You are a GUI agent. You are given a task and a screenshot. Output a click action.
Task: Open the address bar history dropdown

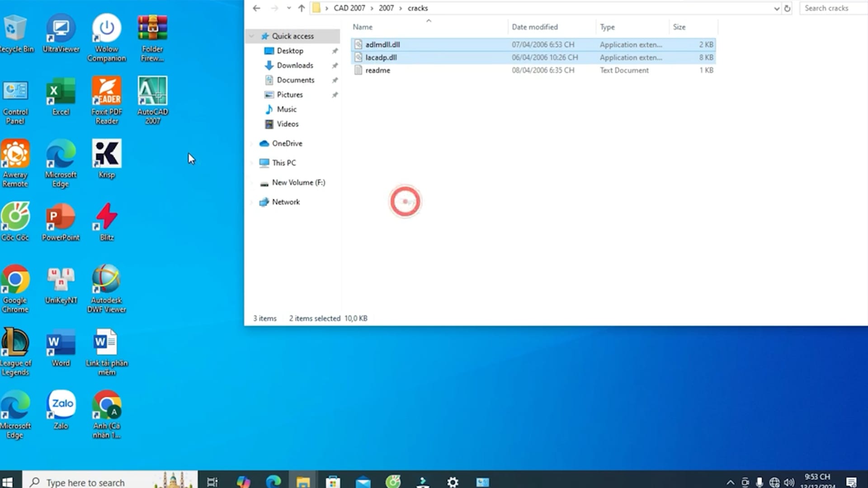tap(776, 8)
